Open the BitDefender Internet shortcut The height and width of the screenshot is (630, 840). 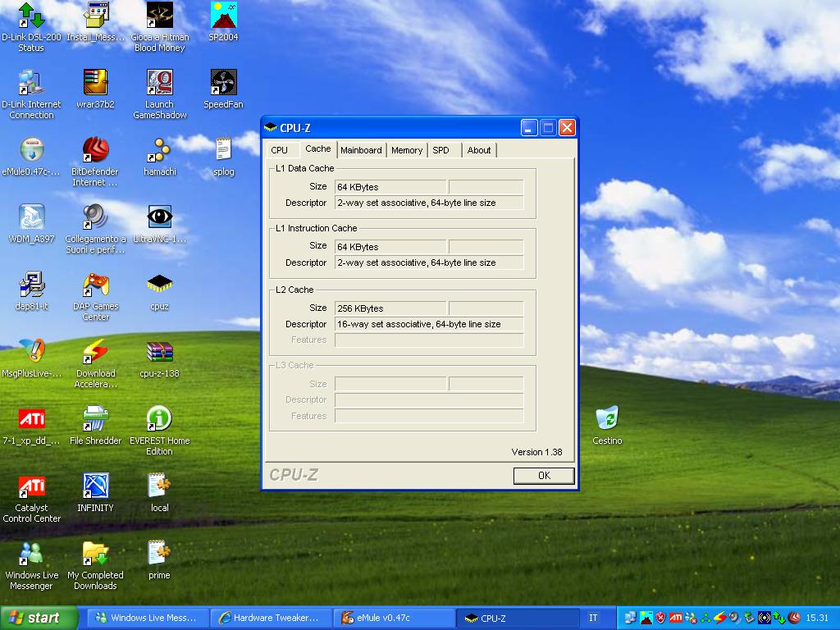point(95,151)
